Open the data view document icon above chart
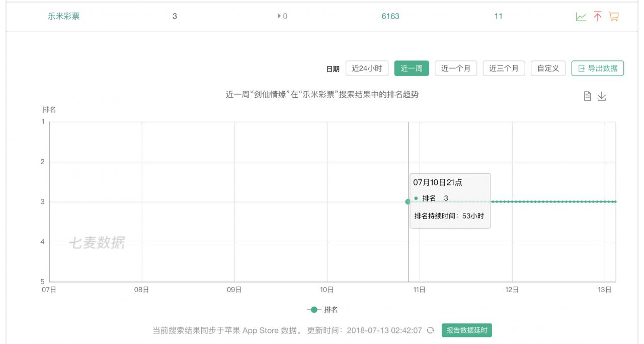644x344 pixels. pos(587,96)
